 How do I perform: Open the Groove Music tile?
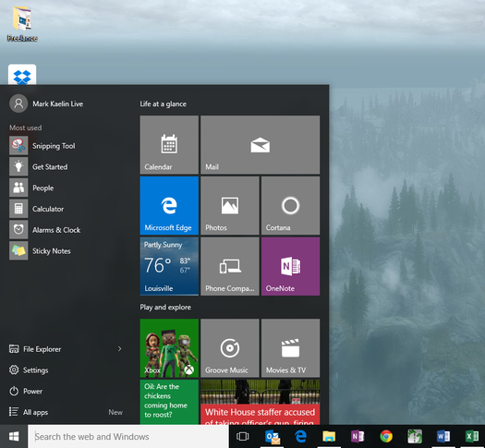pyautogui.click(x=230, y=348)
